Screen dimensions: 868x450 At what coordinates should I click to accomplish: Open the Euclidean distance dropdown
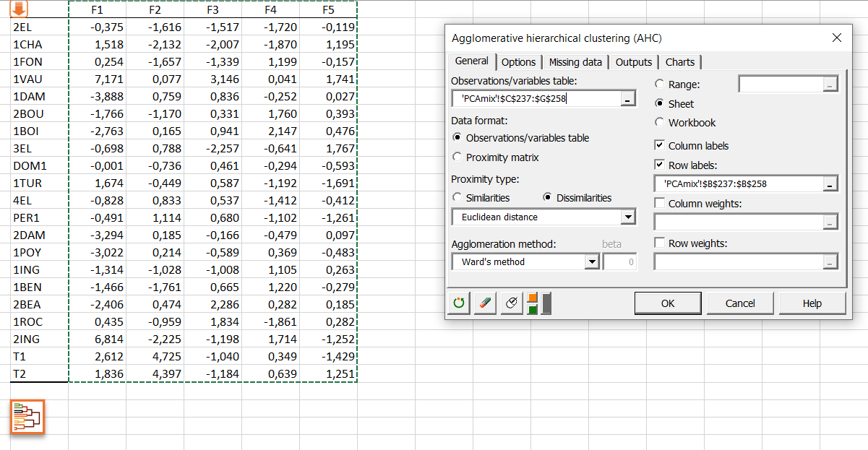coord(628,217)
